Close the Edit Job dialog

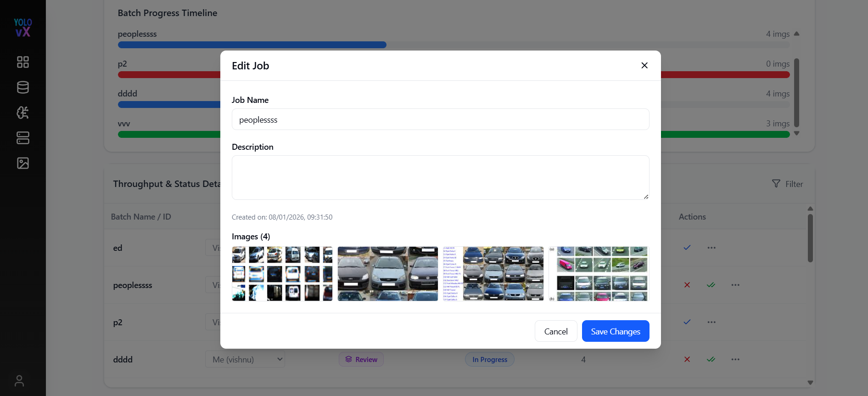point(644,66)
